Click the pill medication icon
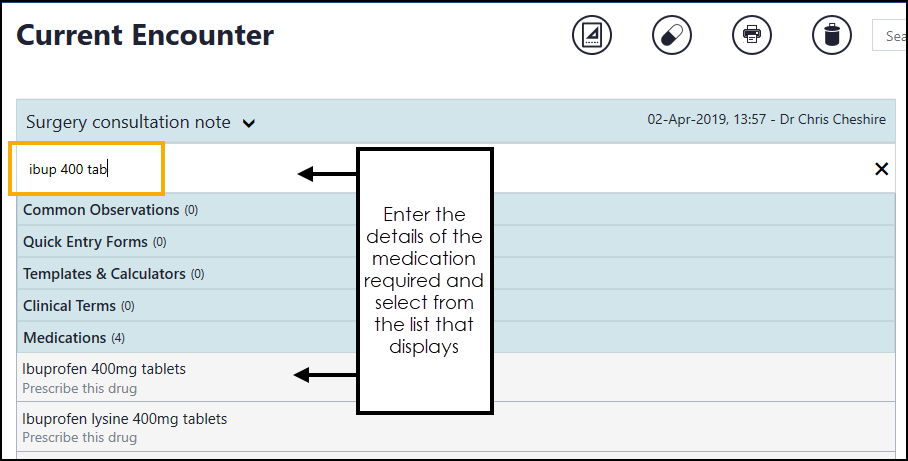Screen dimensions: 908x461 [671, 36]
